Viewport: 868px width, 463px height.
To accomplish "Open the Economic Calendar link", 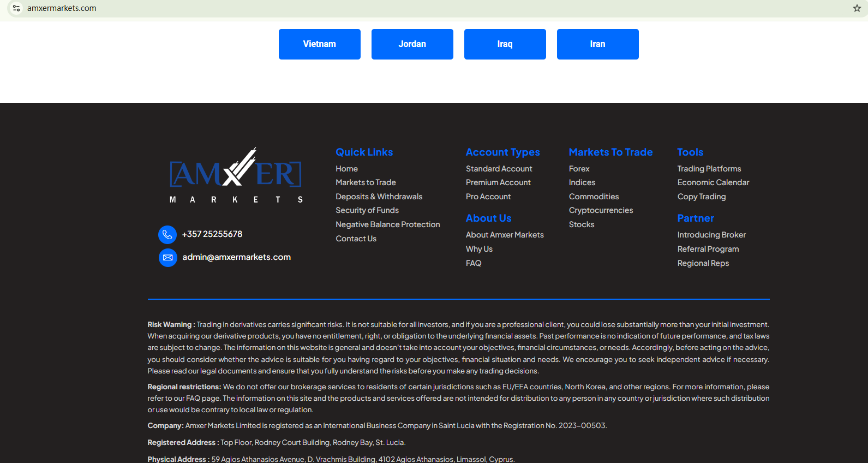I will click(x=714, y=182).
